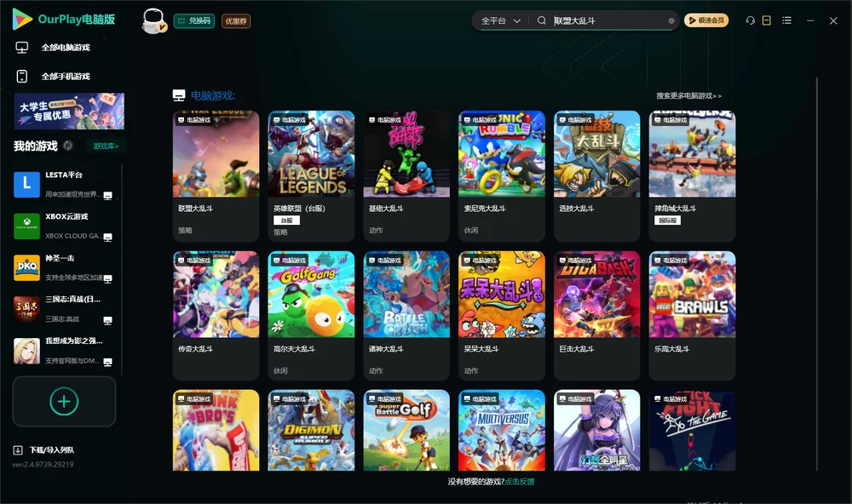The image size is (852, 504).
Task: Open the user avatar profile
Action: pyautogui.click(x=153, y=20)
